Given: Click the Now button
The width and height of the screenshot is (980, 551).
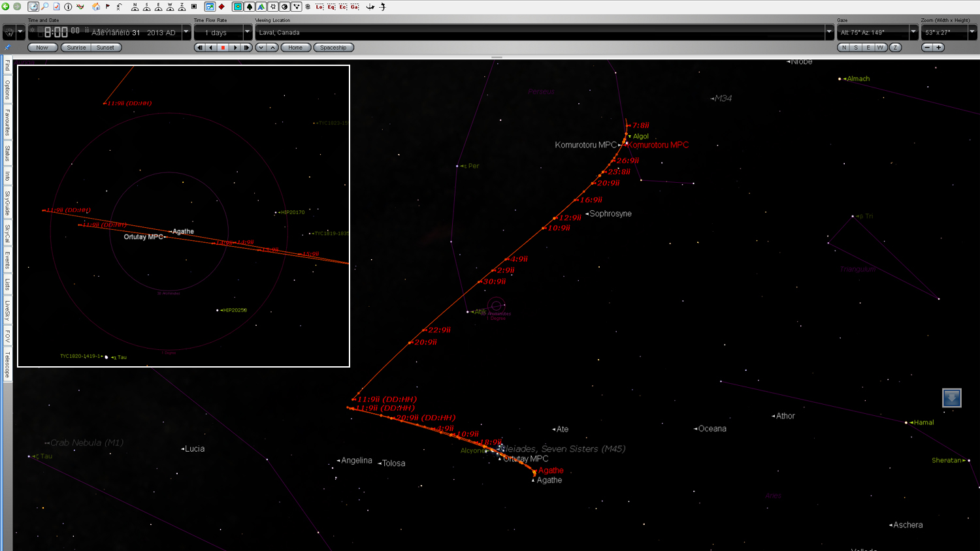Looking at the screenshot, I should pos(42,48).
